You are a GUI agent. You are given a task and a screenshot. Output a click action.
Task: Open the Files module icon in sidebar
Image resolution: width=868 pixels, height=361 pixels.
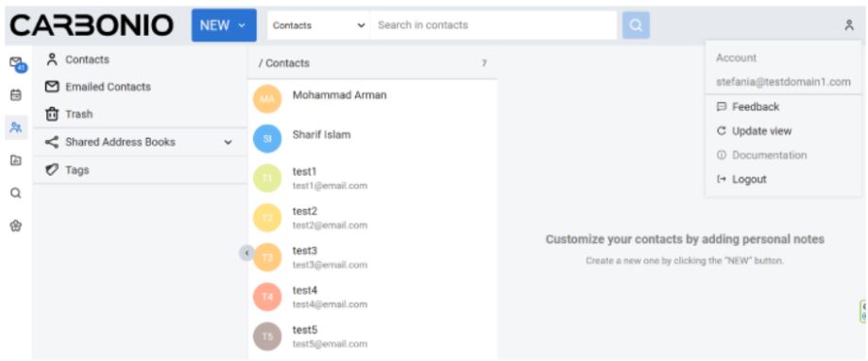click(x=16, y=161)
